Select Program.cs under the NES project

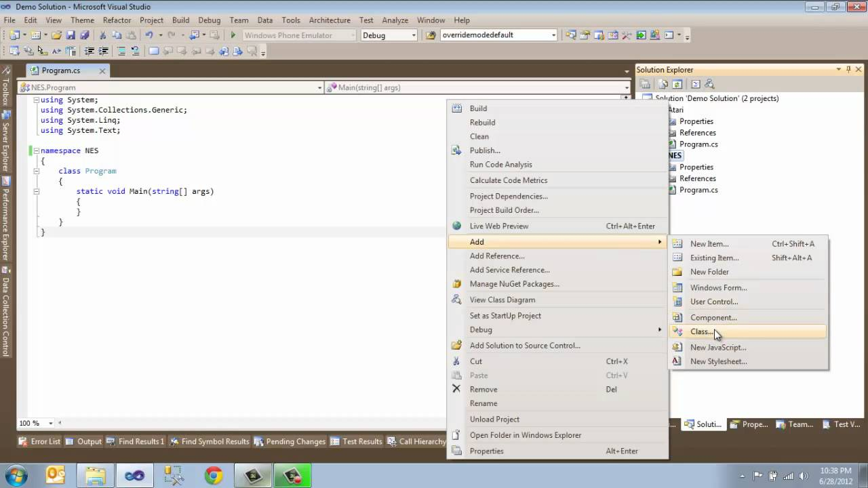[x=698, y=190]
